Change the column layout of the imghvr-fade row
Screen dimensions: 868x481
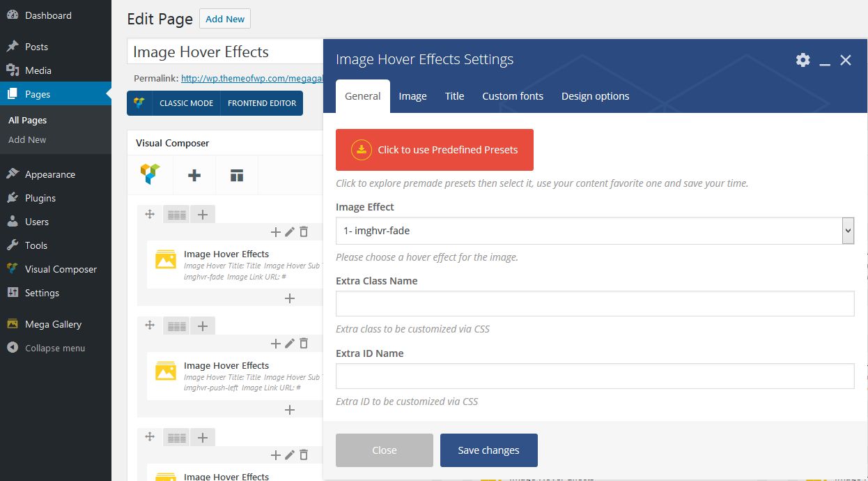pos(176,215)
